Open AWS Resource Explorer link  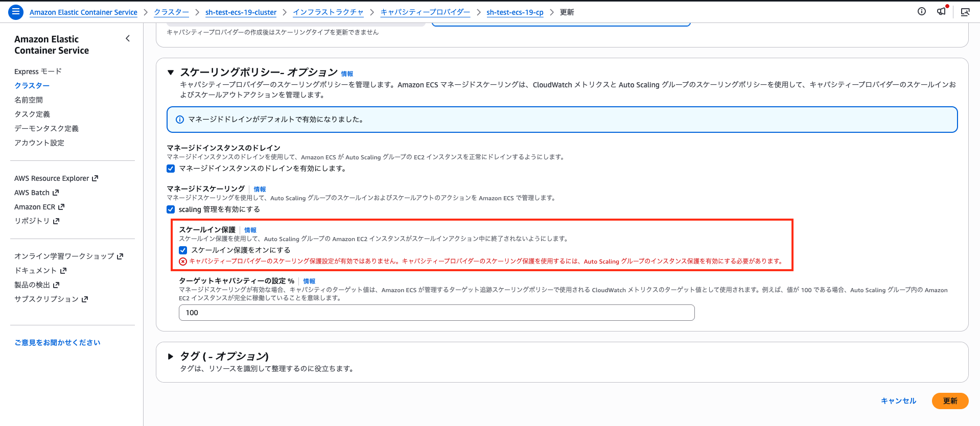52,178
